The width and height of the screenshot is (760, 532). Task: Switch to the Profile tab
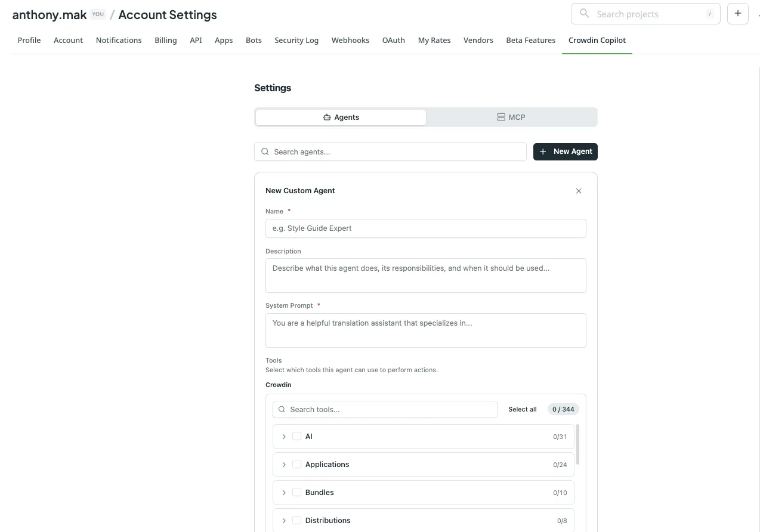(29, 40)
